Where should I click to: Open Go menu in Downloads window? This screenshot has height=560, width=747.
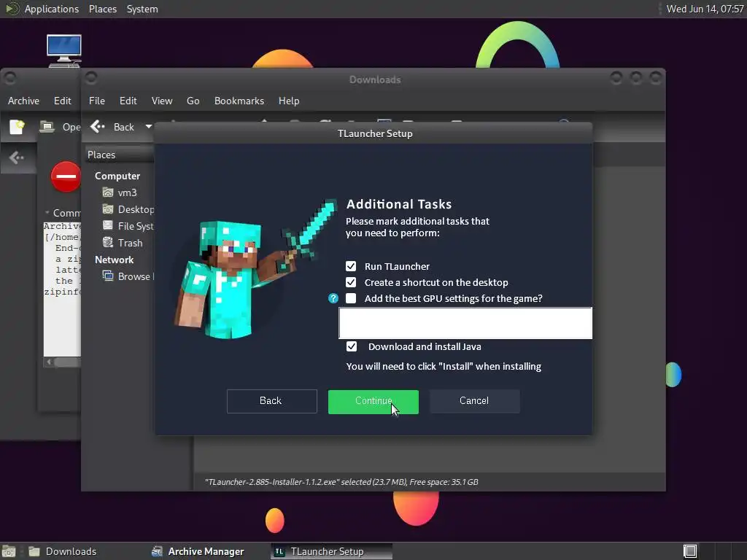[193, 101]
